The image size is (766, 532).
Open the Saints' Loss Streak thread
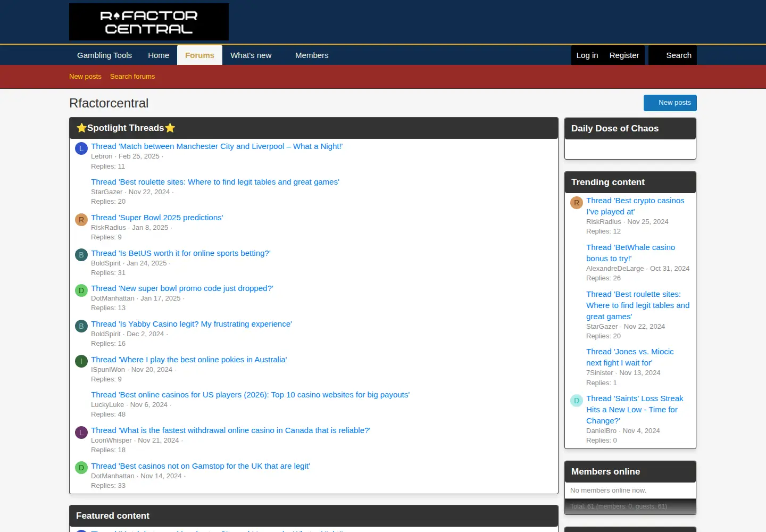pyautogui.click(x=635, y=410)
